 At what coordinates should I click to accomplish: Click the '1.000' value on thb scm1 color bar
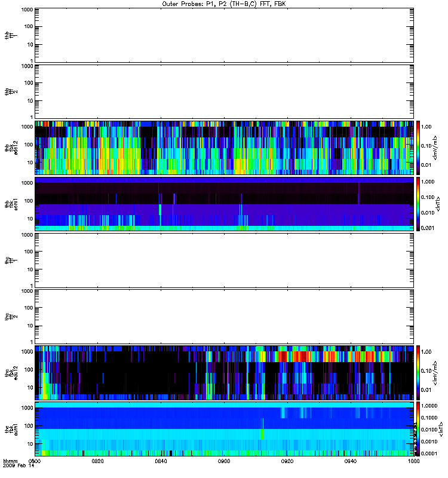pos(428,182)
